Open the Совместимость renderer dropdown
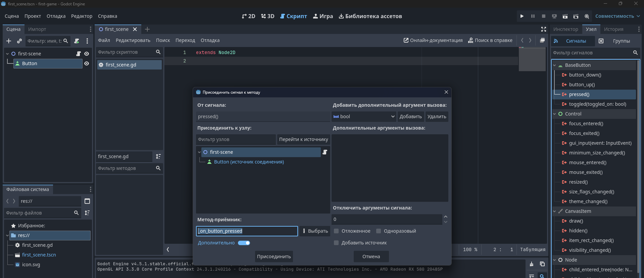The height and width of the screenshot is (278, 644). click(x=617, y=16)
